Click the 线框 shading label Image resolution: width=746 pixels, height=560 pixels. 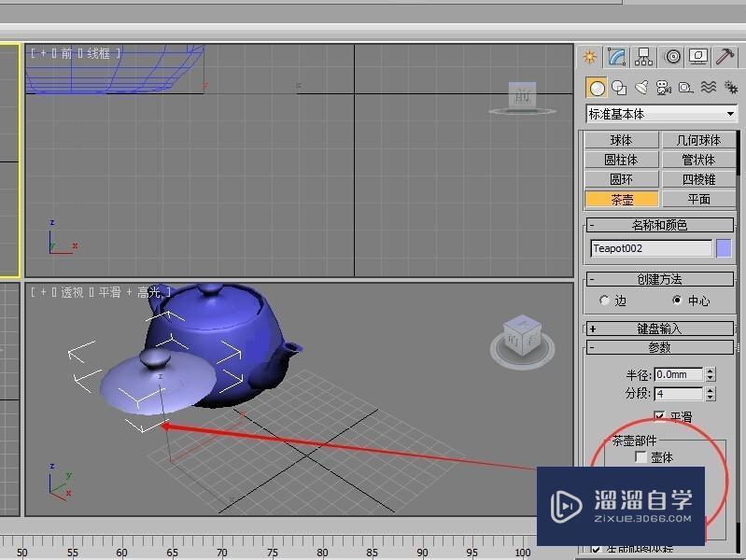(x=98, y=53)
